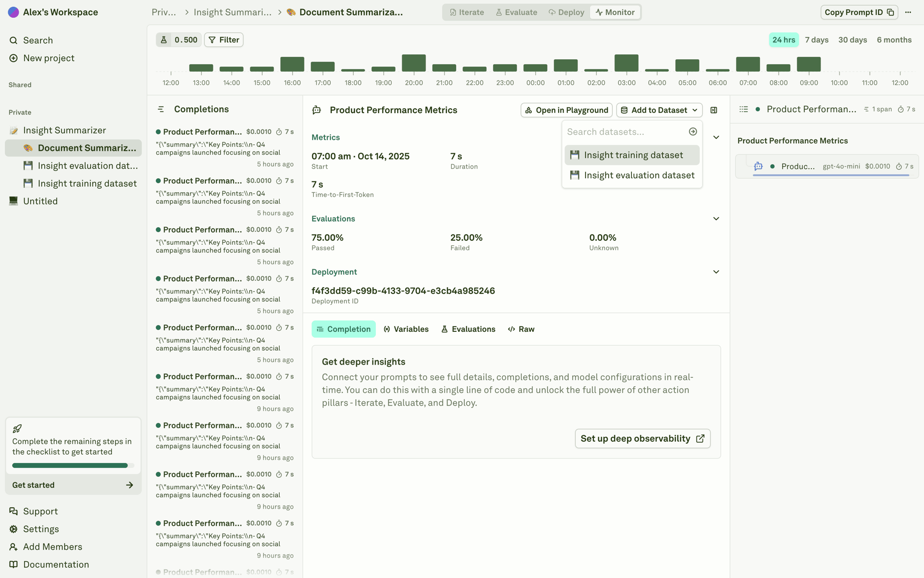This screenshot has height=578, width=924.
Task: Click the trace list icon in right panel
Action: (744, 109)
